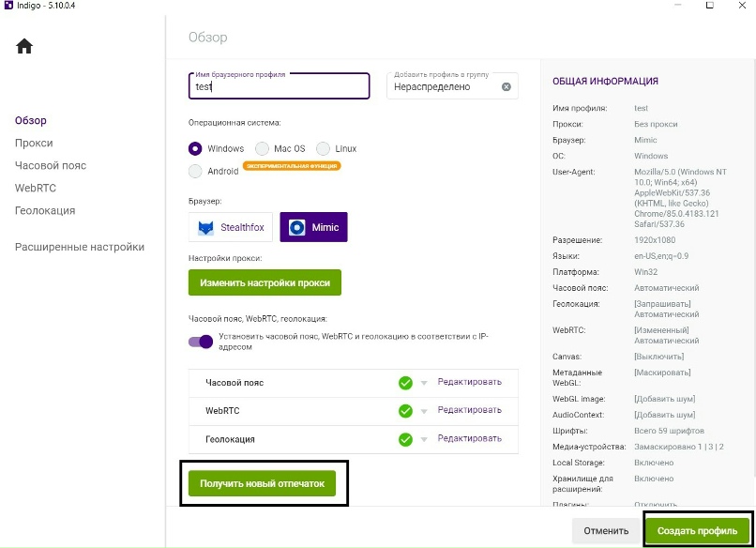This screenshot has height=548, width=756.
Task: Click the Home icon in sidebar
Action: click(x=24, y=46)
